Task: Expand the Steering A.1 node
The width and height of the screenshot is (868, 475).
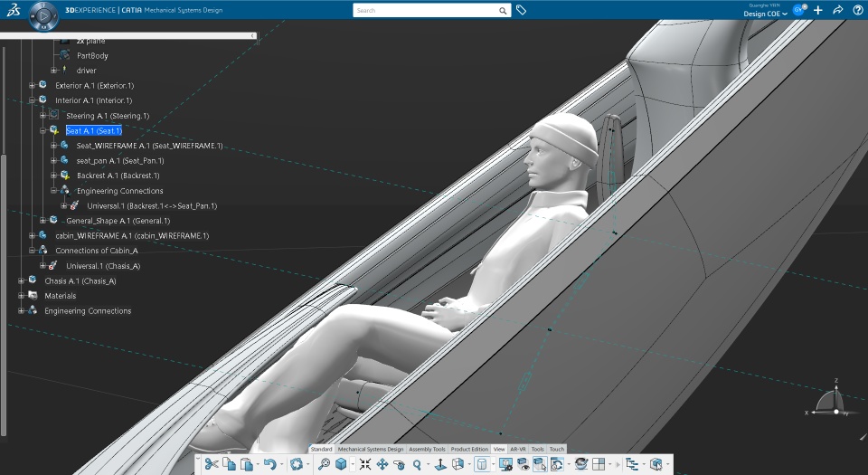Action: click(42, 116)
